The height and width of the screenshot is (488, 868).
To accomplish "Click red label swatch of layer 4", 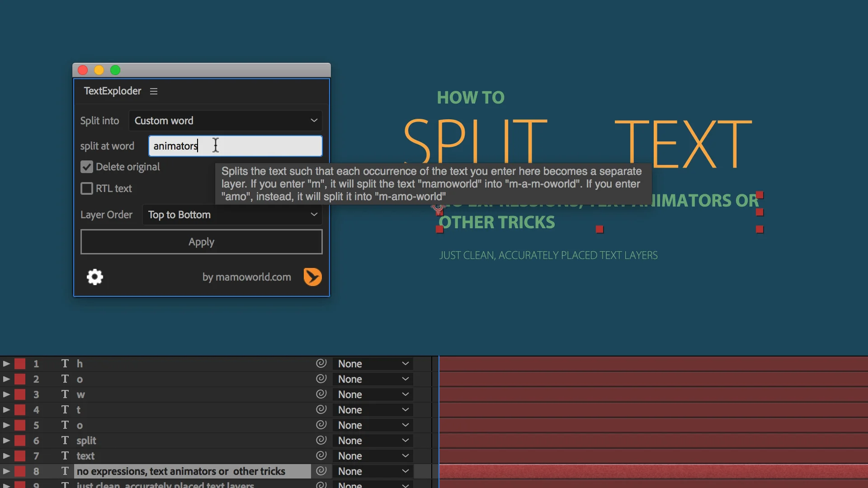I will [20, 409].
